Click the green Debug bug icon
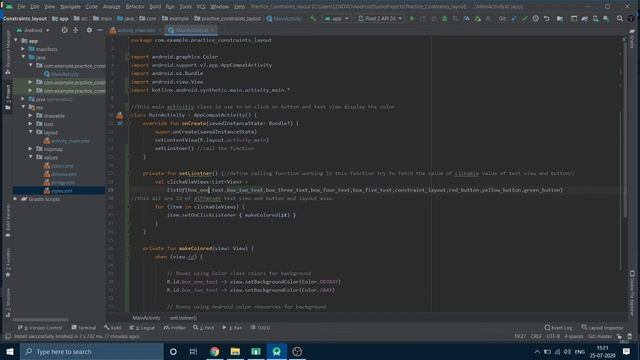The width and height of the screenshot is (640, 360). pyautogui.click(x=444, y=19)
